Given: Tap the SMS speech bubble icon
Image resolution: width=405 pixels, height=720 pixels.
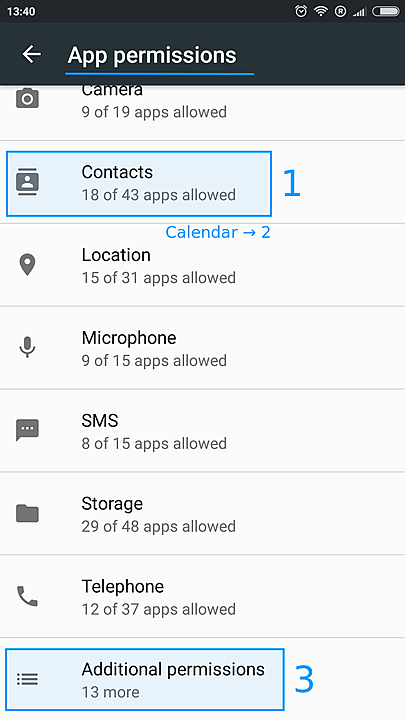Looking at the screenshot, I should coord(27,430).
